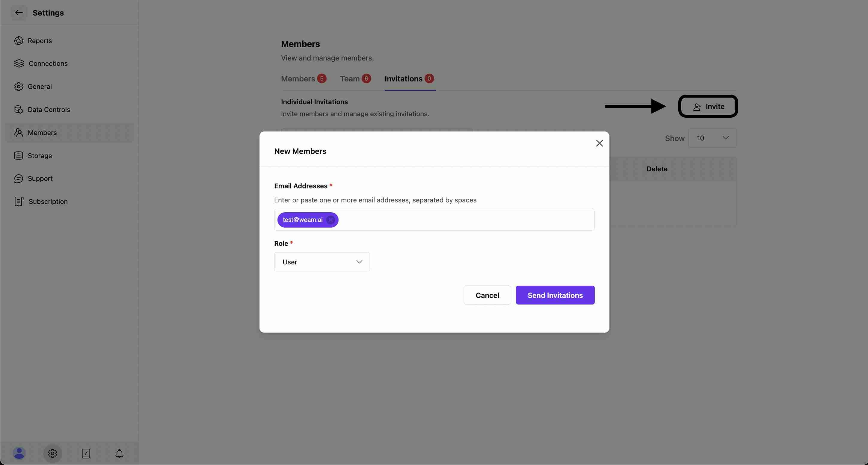Open Connections settings in the sidebar
Image resolution: width=868 pixels, height=465 pixels.
[48, 64]
